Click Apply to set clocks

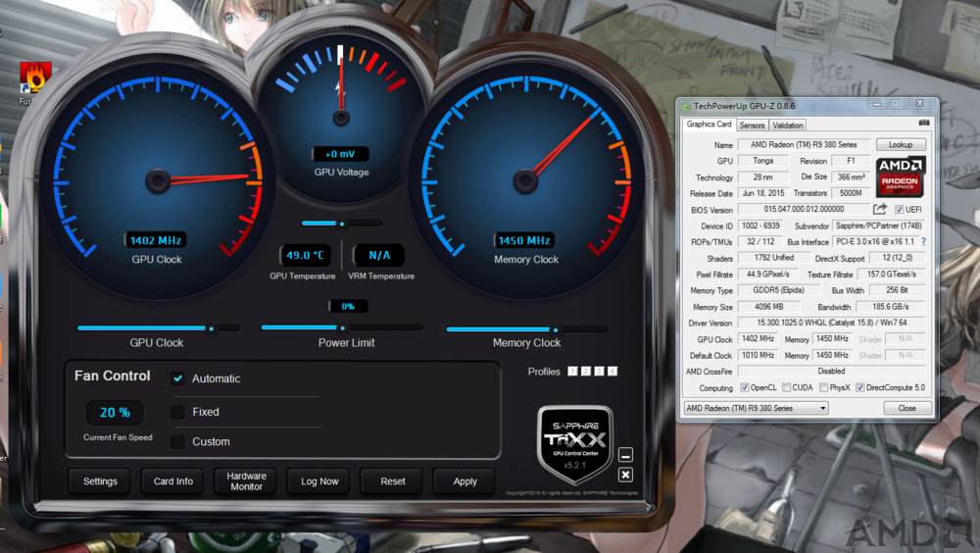click(465, 481)
